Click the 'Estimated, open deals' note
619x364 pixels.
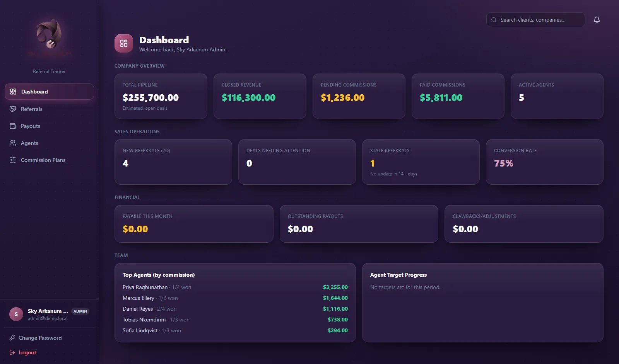(145, 108)
